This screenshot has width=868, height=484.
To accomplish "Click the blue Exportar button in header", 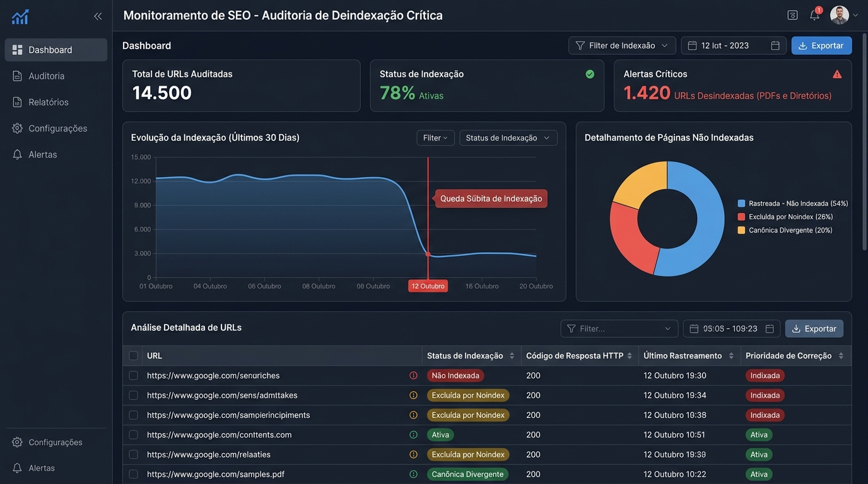I will (821, 45).
